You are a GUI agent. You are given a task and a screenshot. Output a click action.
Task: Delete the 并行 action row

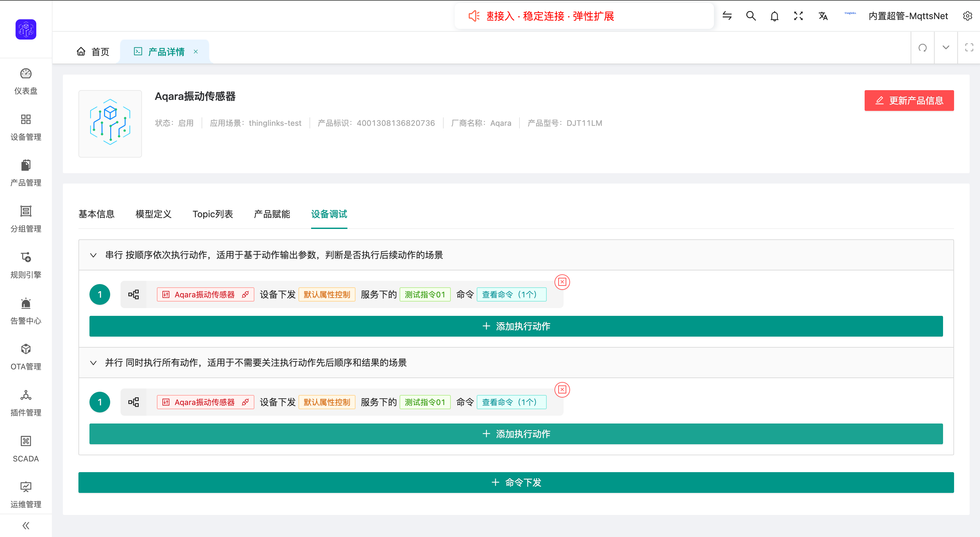click(x=562, y=390)
